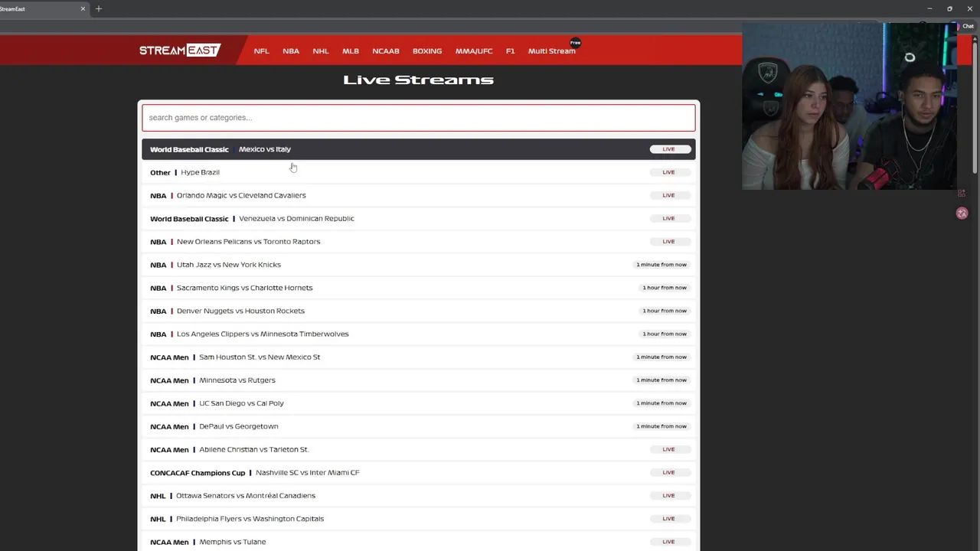The width and height of the screenshot is (980, 551).
Task: Open the MMA/UFC menu item
Action: tap(474, 51)
